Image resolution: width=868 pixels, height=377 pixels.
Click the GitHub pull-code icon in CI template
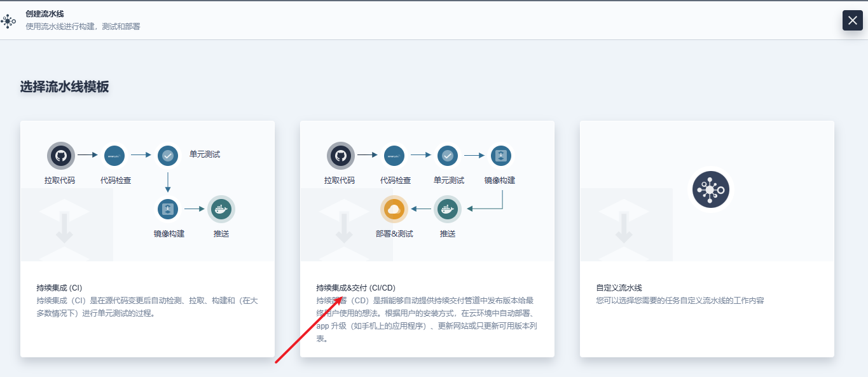(x=60, y=156)
